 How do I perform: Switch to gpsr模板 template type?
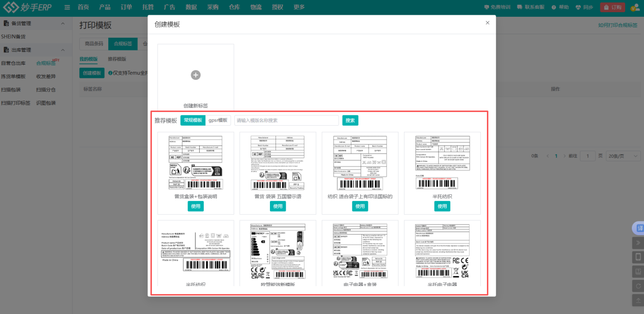click(218, 120)
